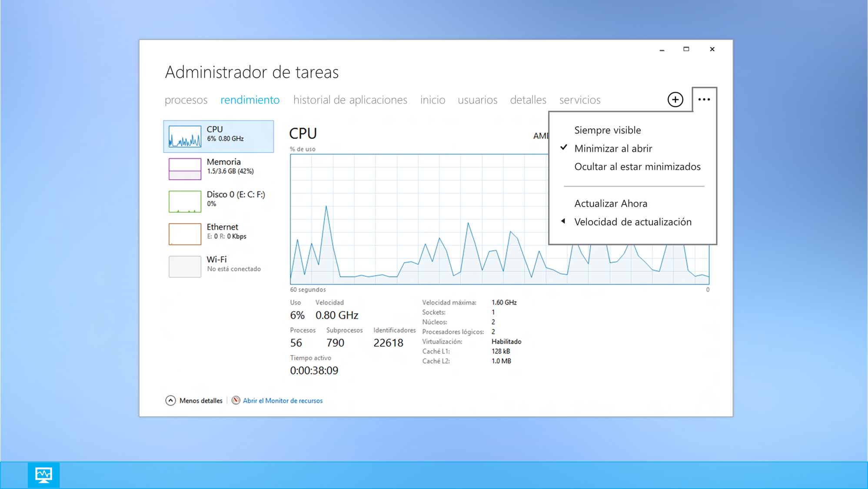Open Abrir el Monitor de recursos link
Screen dimensions: 868x489
(x=283, y=401)
